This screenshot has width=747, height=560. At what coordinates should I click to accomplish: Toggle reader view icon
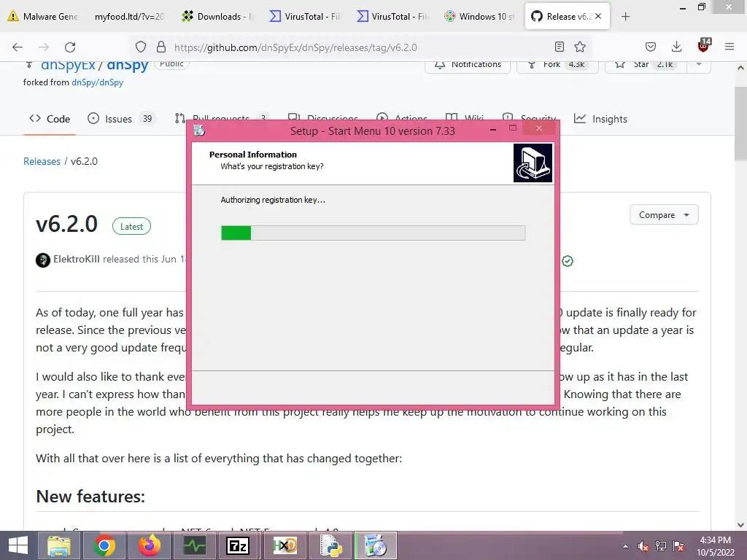coord(560,47)
